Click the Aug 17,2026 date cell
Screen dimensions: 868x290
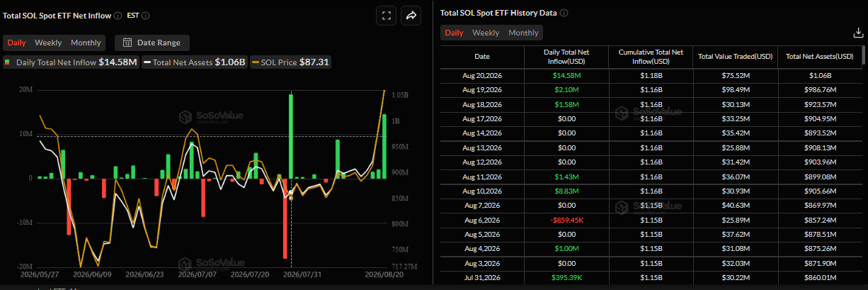[481, 118]
